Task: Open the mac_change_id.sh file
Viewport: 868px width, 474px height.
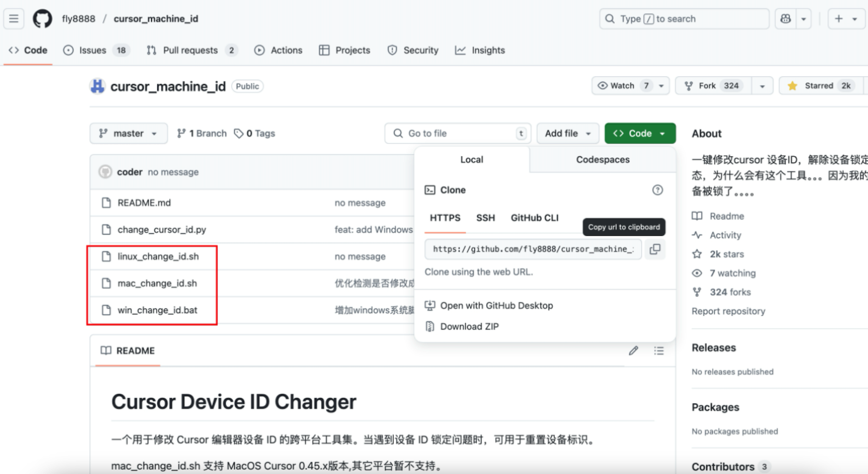Action: click(x=157, y=283)
